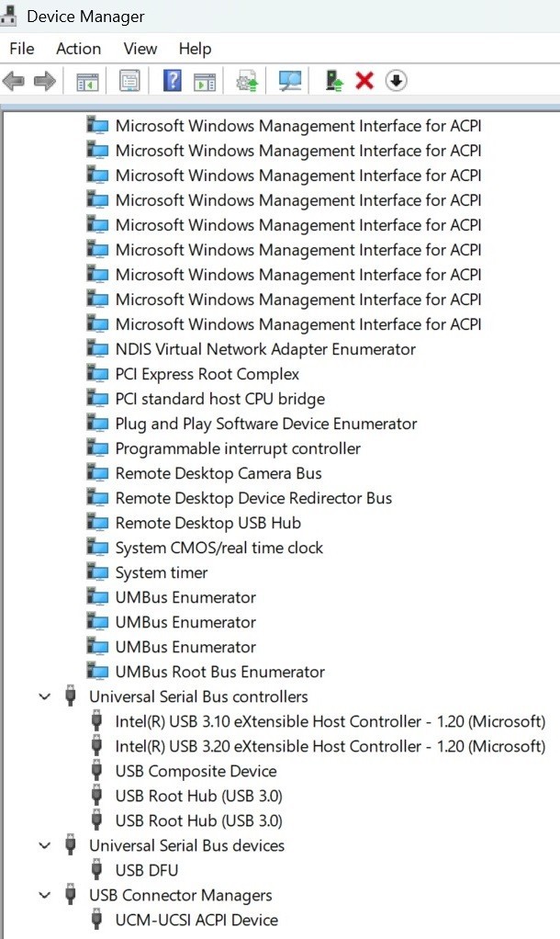This screenshot has height=939, width=560.
Task: Select UCM-UCSI ACPI Device entry
Action: click(196, 921)
